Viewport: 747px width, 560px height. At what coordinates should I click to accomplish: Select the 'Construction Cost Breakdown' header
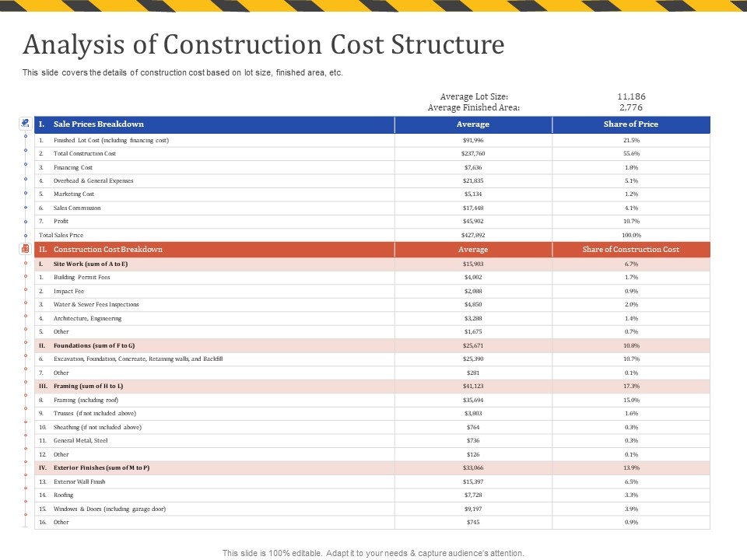108,250
